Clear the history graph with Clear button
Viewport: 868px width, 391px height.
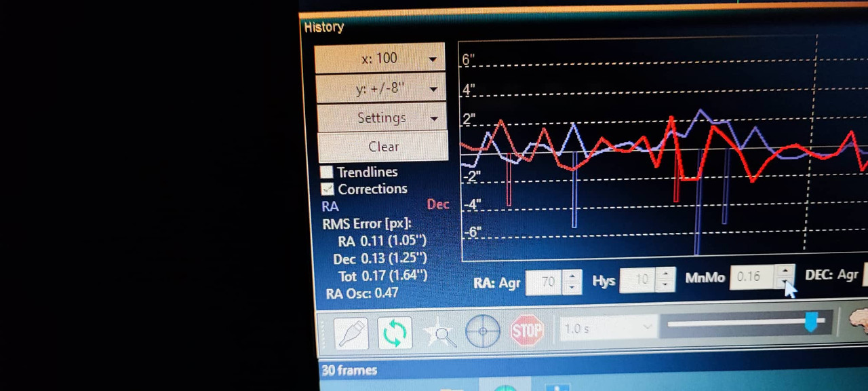click(x=383, y=147)
